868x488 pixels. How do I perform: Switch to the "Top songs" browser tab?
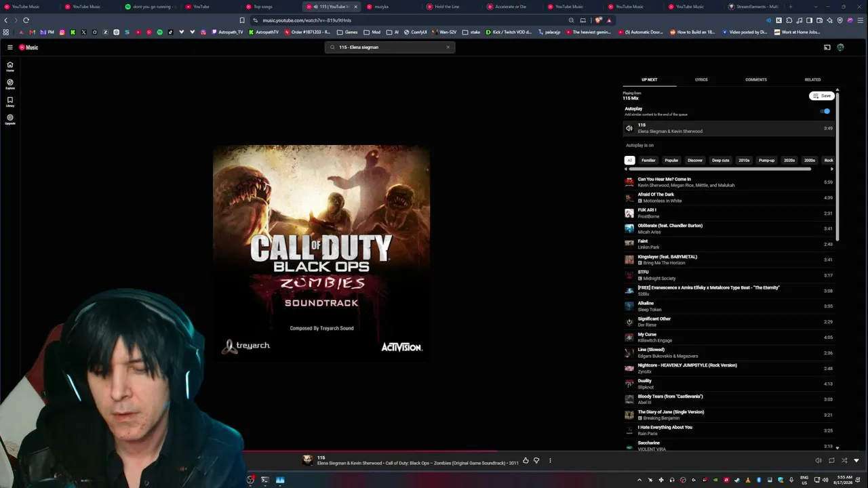pyautogui.click(x=263, y=7)
